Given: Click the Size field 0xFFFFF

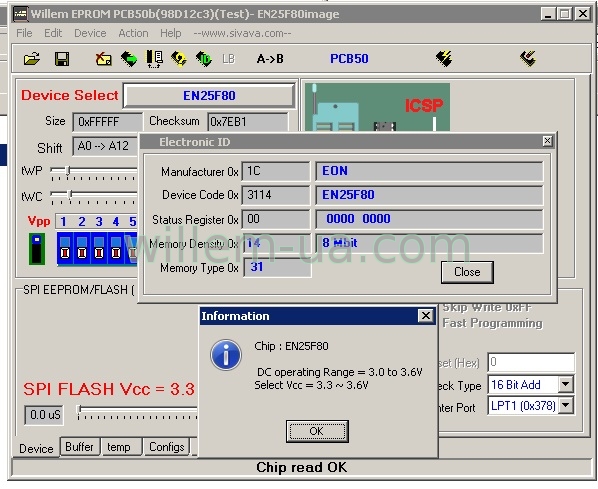Looking at the screenshot, I should click(108, 122).
